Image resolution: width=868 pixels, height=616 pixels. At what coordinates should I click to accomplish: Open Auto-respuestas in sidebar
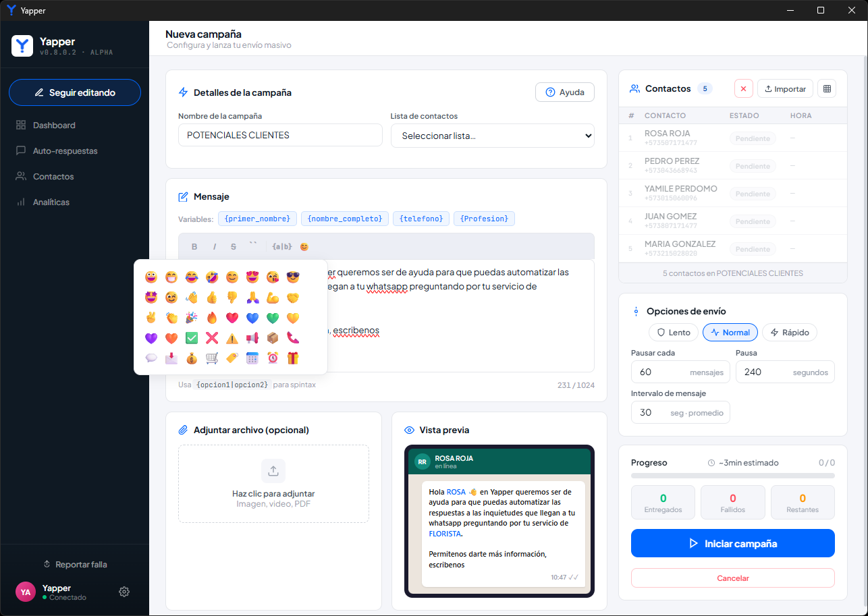click(74, 150)
